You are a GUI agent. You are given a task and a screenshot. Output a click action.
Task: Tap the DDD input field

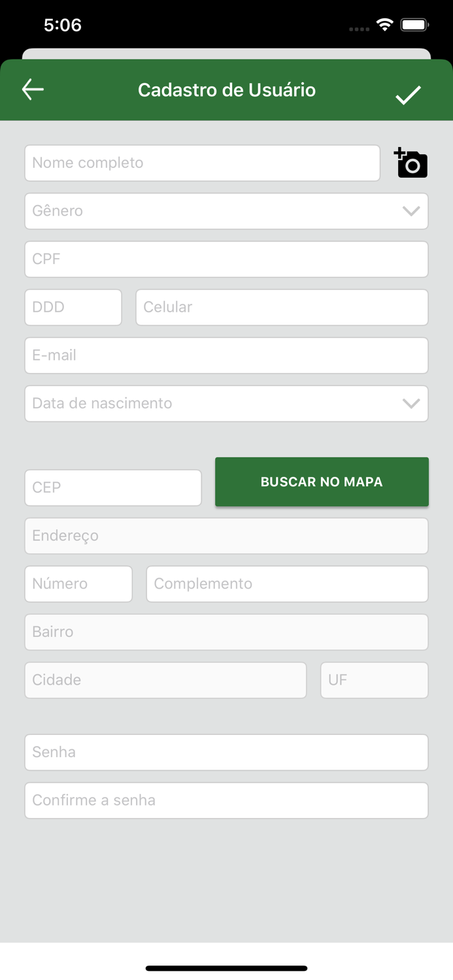pyautogui.click(x=73, y=307)
